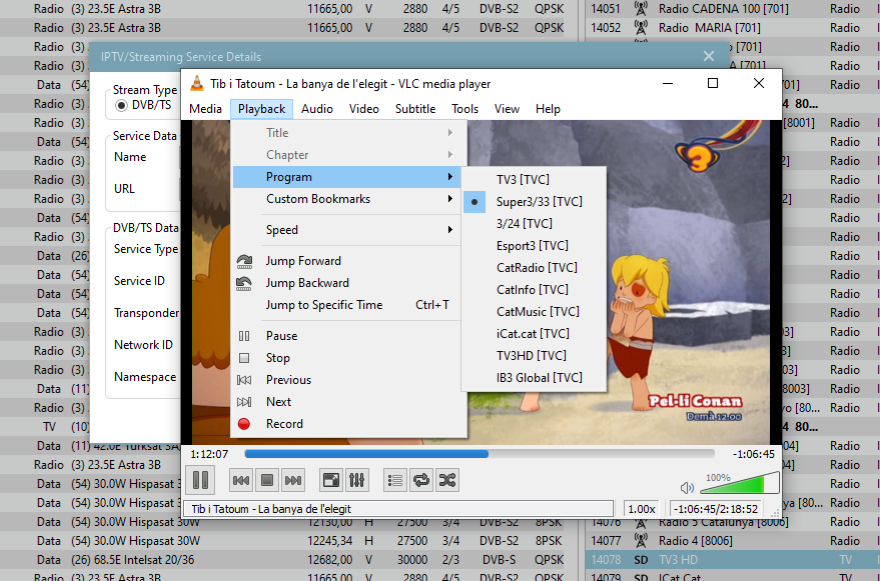The image size is (880, 581).
Task: Click antenna icon beside Radio 4 [8006]
Action: pyautogui.click(x=640, y=541)
